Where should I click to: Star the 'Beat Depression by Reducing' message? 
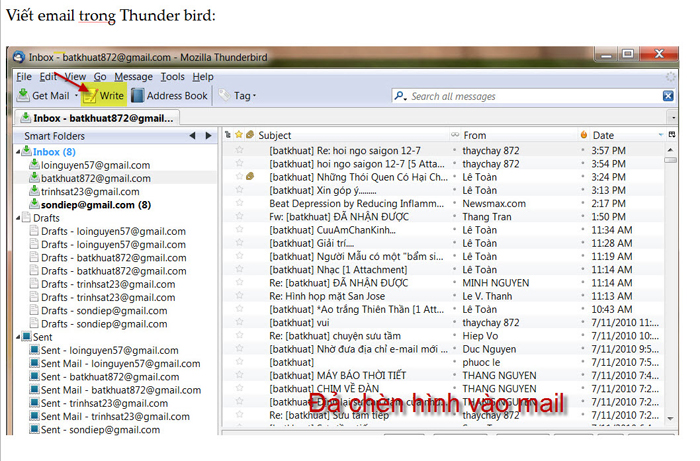(x=239, y=203)
